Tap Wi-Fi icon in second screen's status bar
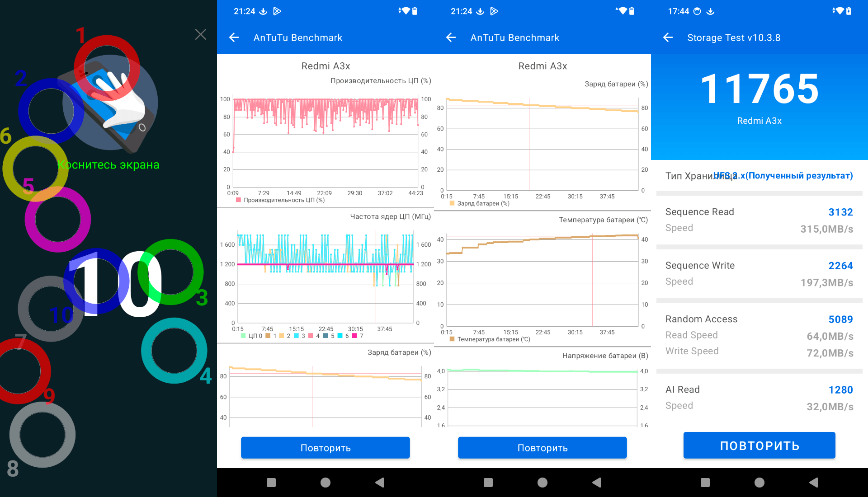This screenshot has width=868, height=497. pyautogui.click(x=622, y=11)
